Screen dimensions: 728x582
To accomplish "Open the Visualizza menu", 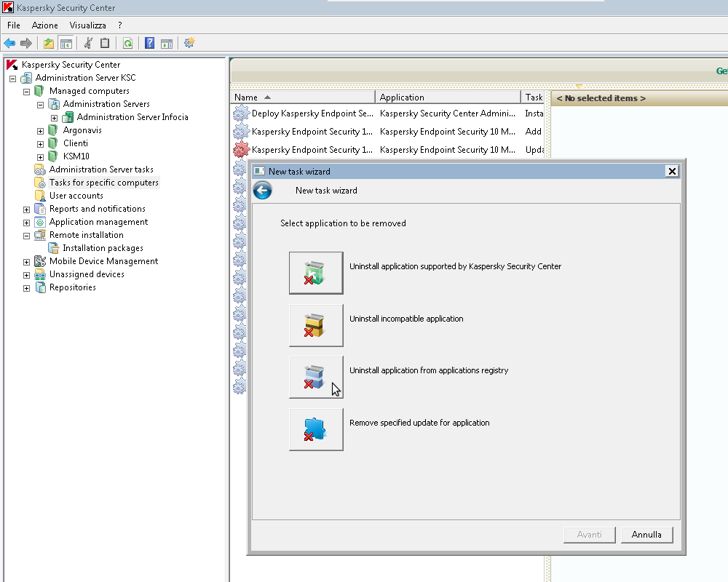I will point(88,25).
